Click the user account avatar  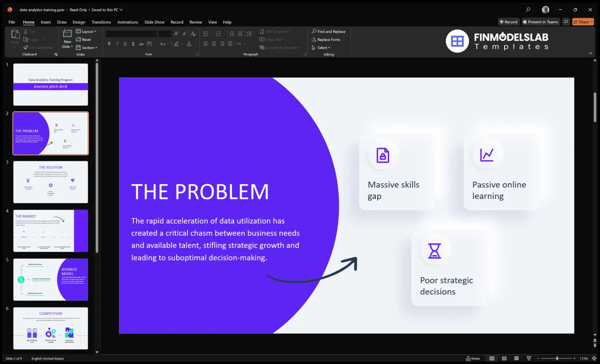(546, 9)
